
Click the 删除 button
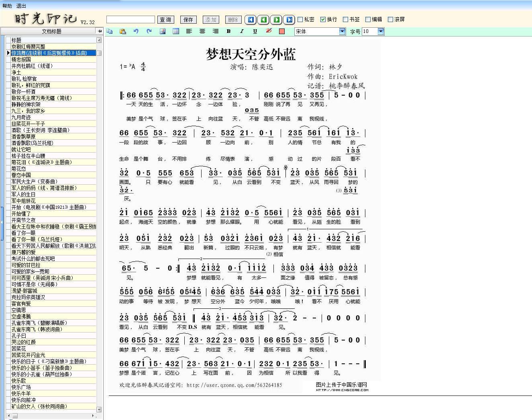[x=233, y=19]
